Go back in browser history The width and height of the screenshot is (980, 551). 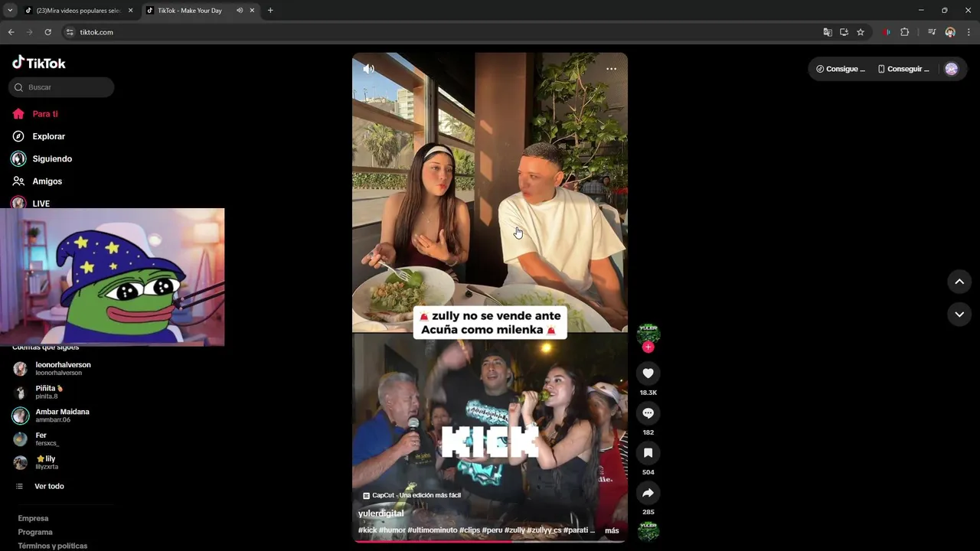(11, 32)
